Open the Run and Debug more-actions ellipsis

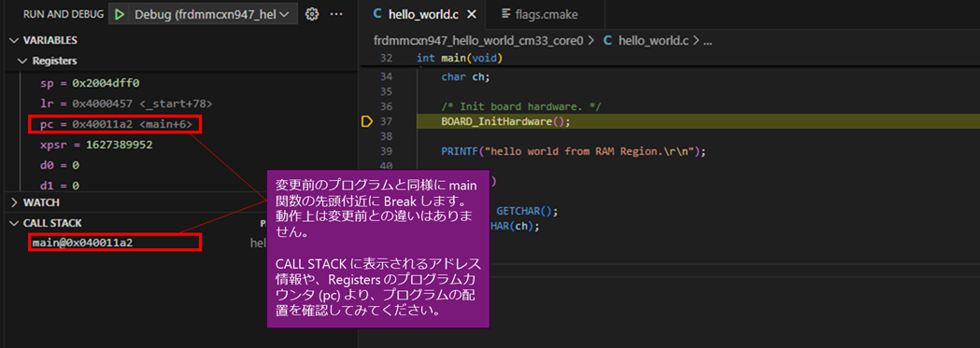click(x=336, y=14)
